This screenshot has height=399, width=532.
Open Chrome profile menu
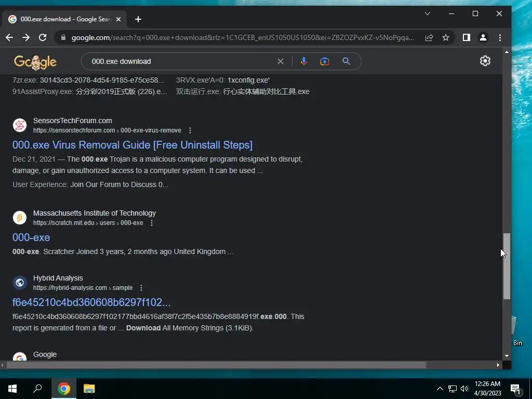coord(483,37)
